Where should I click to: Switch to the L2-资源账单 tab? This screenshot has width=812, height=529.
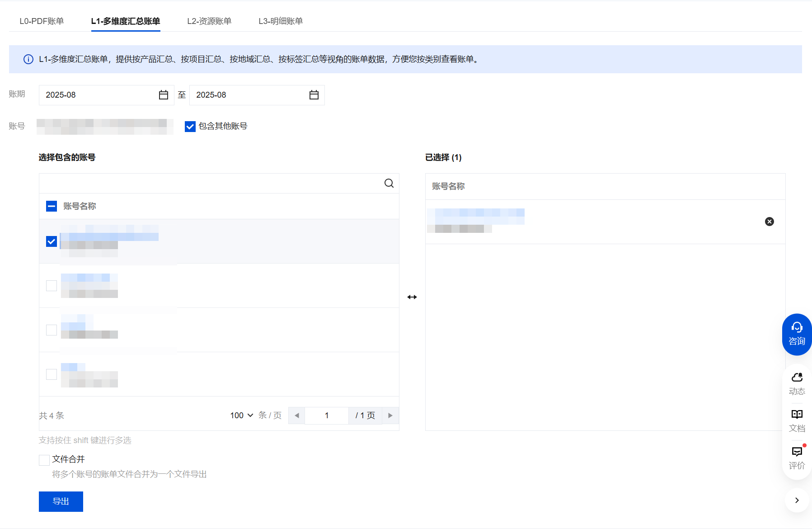tap(209, 21)
